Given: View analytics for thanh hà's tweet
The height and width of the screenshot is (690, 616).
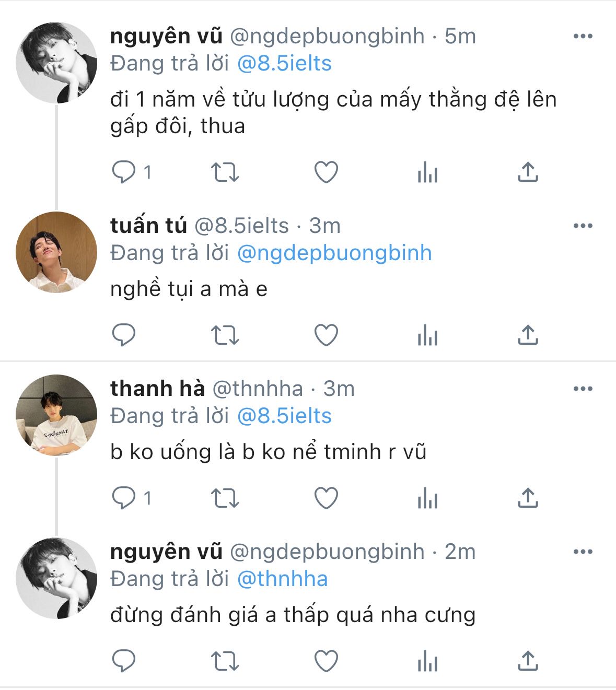Looking at the screenshot, I should (427, 498).
